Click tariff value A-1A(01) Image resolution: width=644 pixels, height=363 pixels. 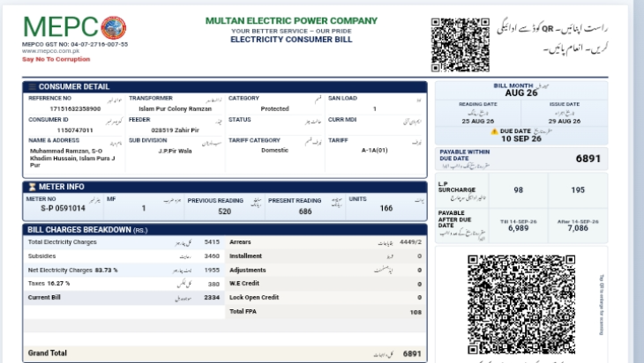375,151
